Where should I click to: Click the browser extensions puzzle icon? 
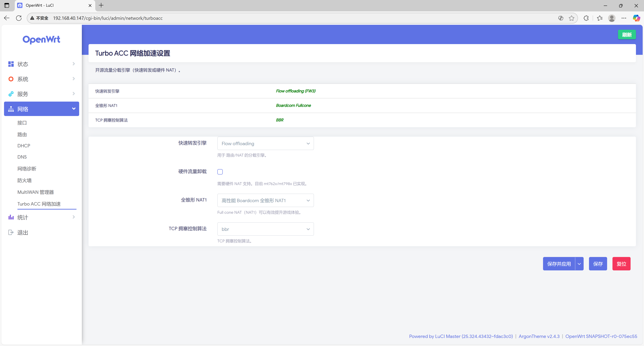pyautogui.click(x=586, y=18)
